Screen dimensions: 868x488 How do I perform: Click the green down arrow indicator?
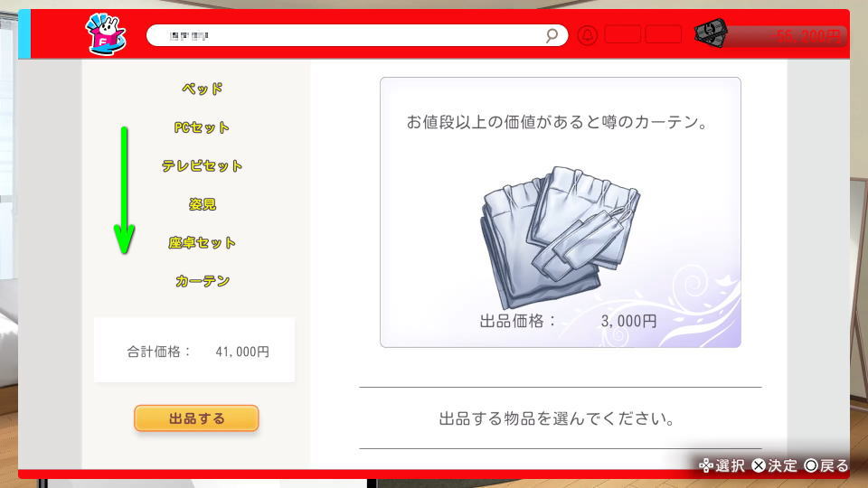coord(124,191)
